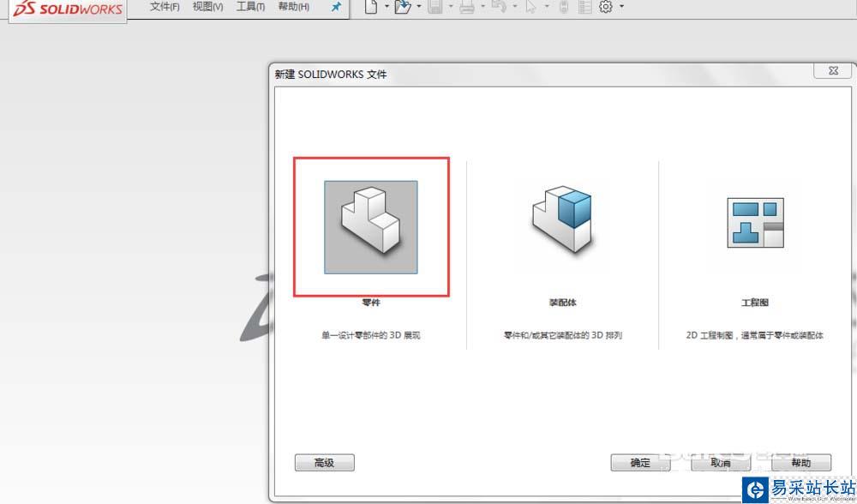Open Options via gear icon

pyautogui.click(x=606, y=7)
